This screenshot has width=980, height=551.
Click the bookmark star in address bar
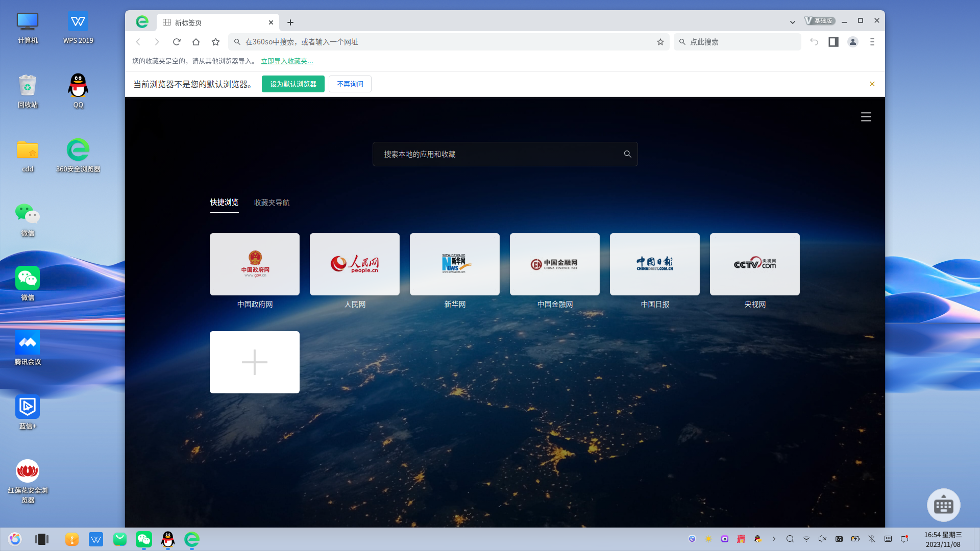(660, 42)
